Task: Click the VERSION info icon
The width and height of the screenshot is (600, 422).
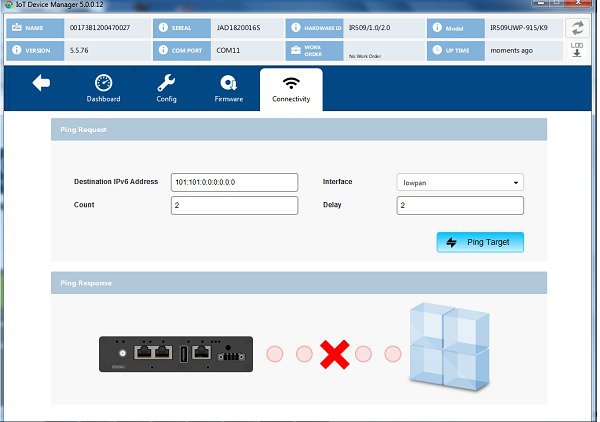Action: [16, 50]
